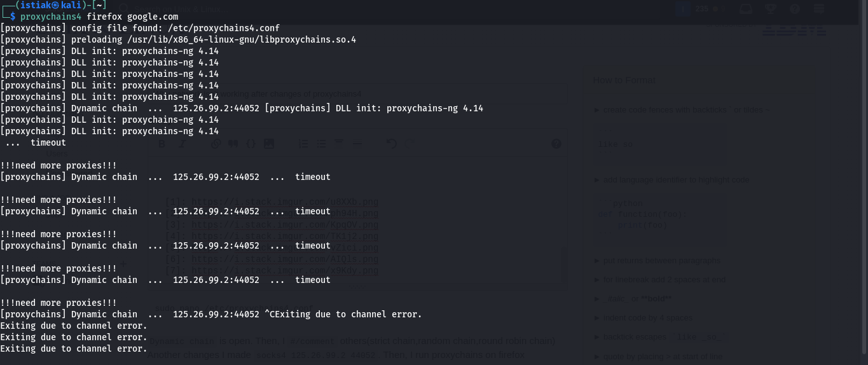Insert an image using the picture icon
868x365 pixels.
coord(268,144)
